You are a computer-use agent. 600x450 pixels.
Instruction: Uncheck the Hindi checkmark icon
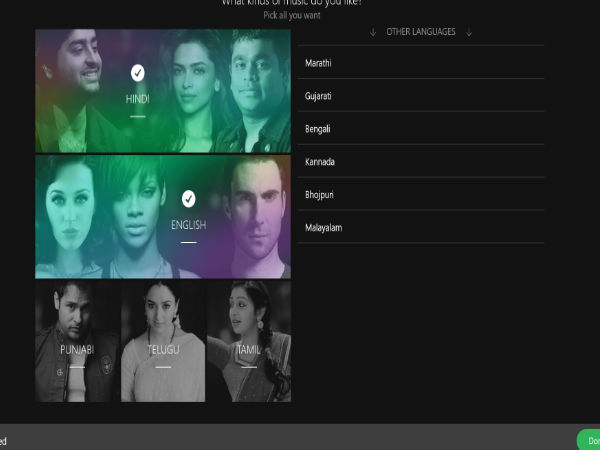[138, 72]
